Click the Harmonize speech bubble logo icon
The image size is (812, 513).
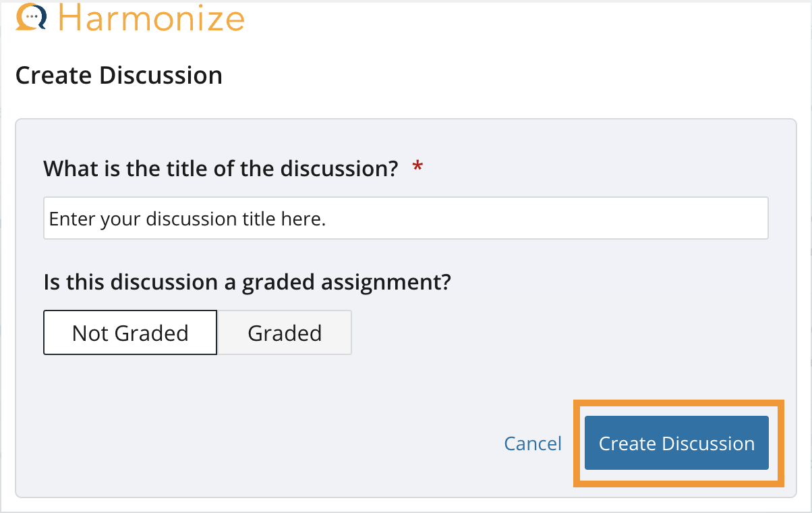pos(31,16)
